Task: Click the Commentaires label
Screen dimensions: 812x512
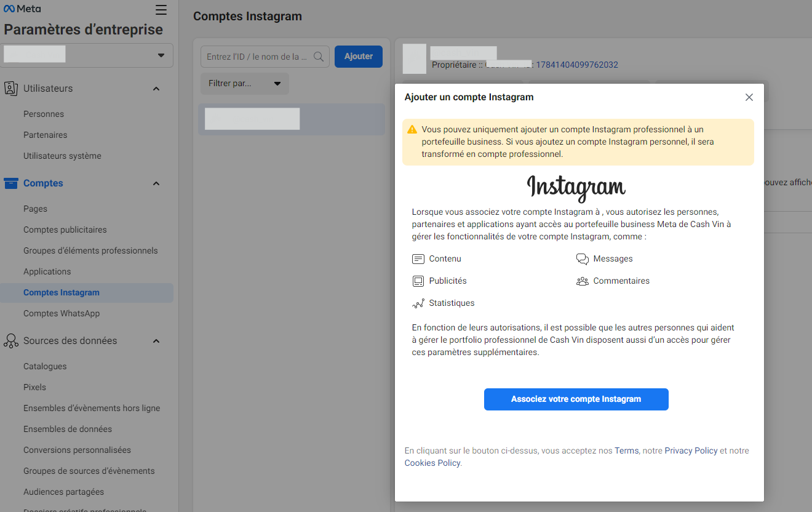Action: (x=621, y=281)
